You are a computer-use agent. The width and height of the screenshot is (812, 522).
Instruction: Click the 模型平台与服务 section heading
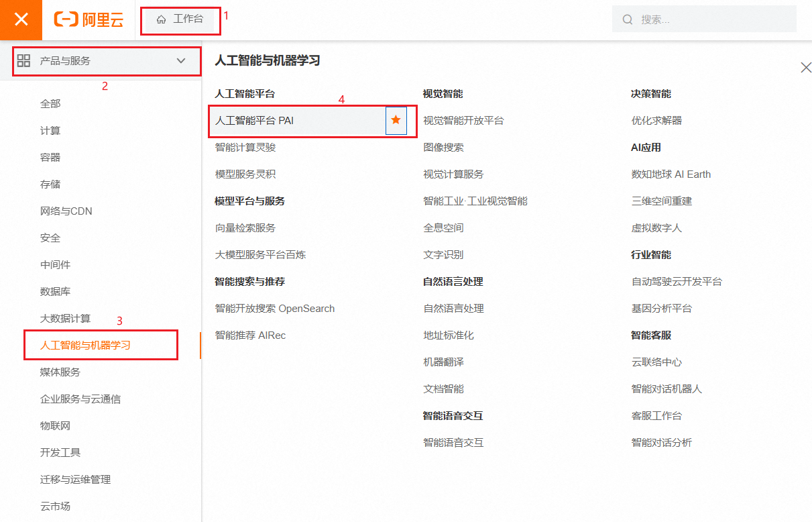click(x=250, y=201)
